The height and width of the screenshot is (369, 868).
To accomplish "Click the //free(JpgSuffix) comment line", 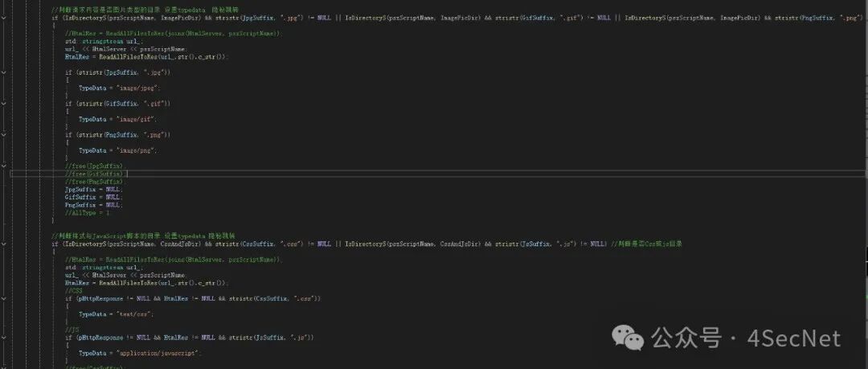I will [x=95, y=166].
